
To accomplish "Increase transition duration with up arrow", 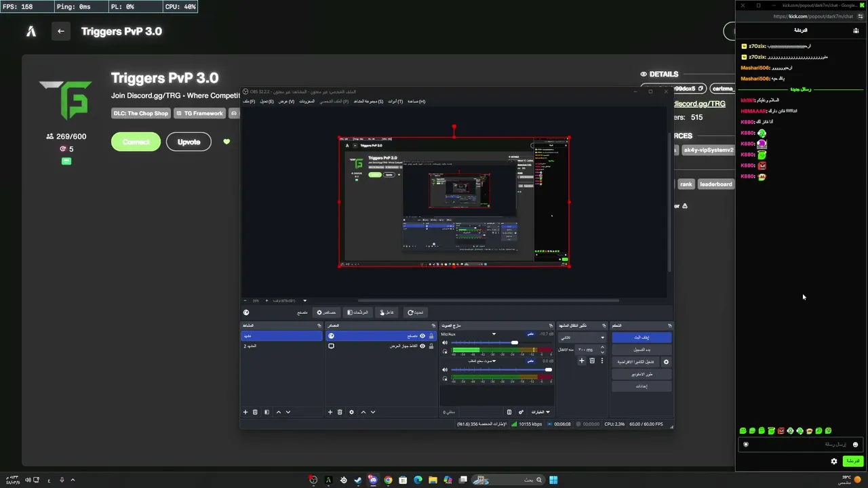I will pyautogui.click(x=601, y=348).
